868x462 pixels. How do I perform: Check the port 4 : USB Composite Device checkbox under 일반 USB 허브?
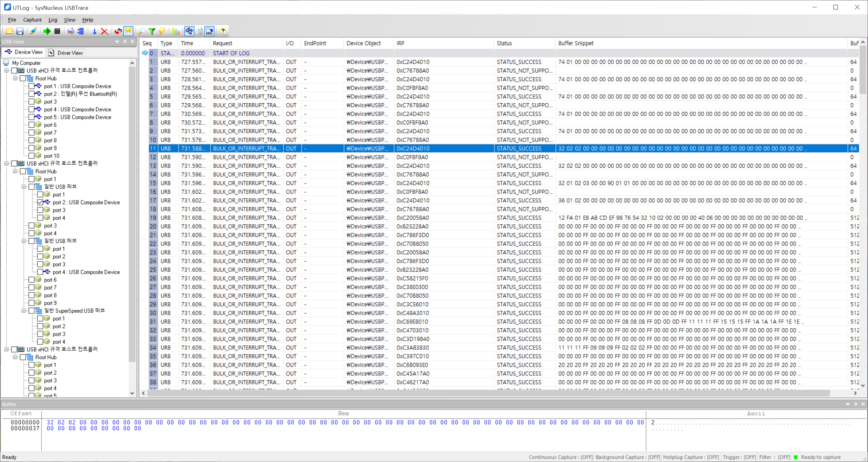[x=40, y=272]
